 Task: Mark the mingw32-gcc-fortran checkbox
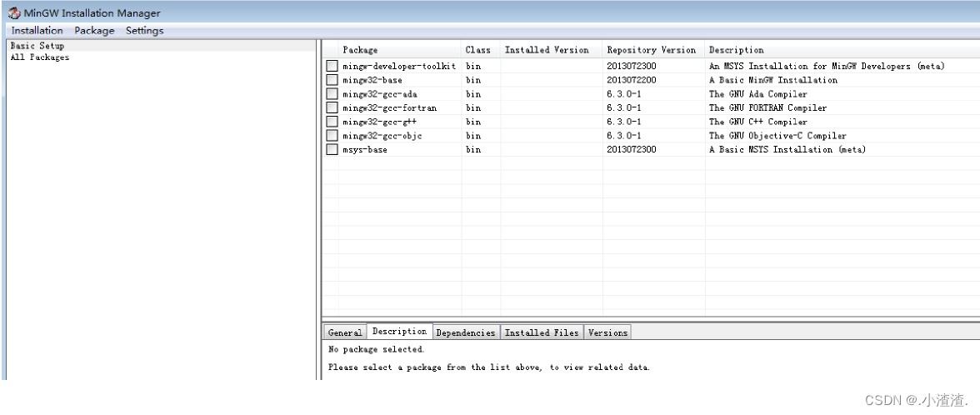coord(332,107)
